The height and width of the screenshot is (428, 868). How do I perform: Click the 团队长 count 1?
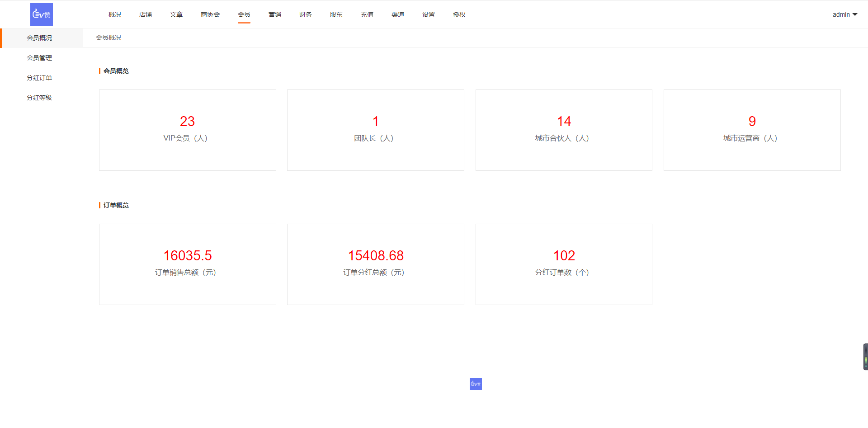[375, 121]
